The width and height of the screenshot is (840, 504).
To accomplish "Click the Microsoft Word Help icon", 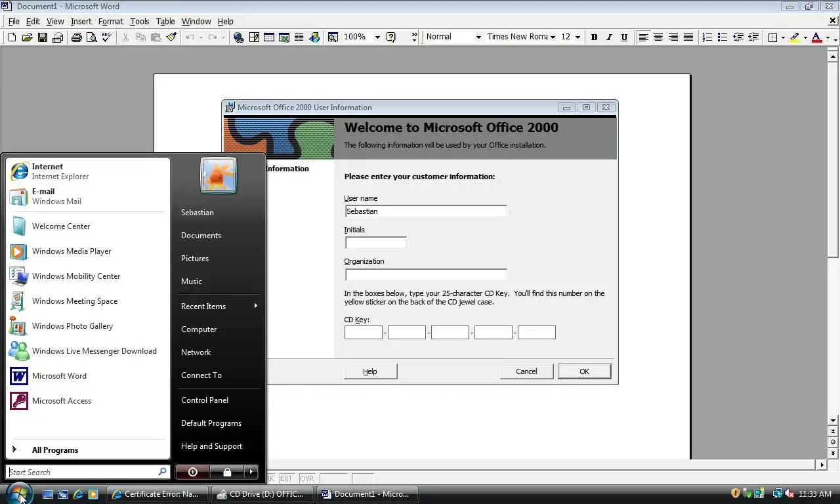I will pyautogui.click(x=391, y=37).
